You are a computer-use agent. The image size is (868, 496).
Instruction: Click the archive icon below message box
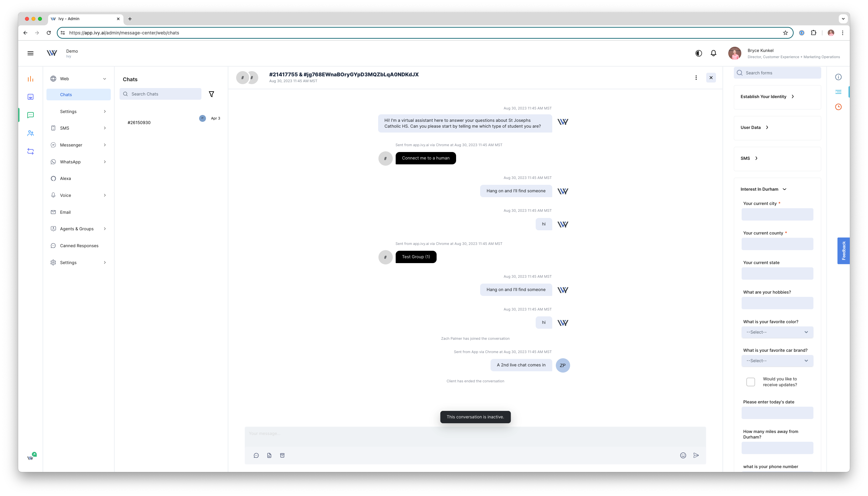(x=282, y=455)
